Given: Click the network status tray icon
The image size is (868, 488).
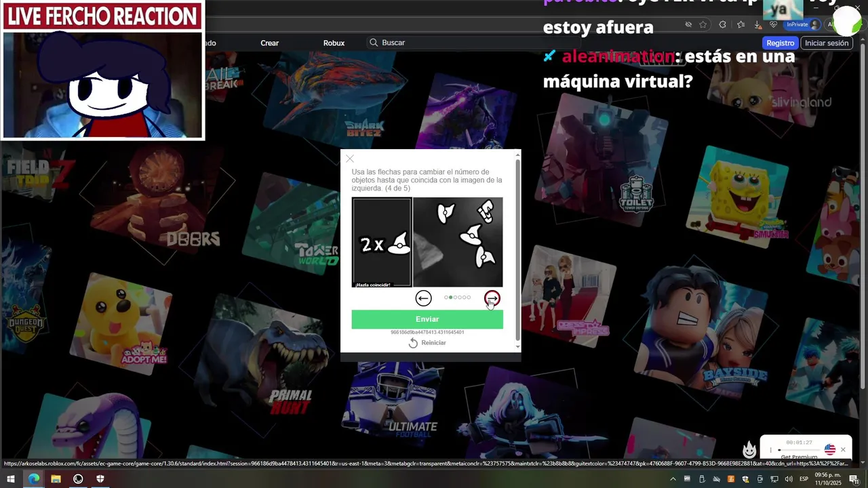Looking at the screenshot, I should point(774,479).
